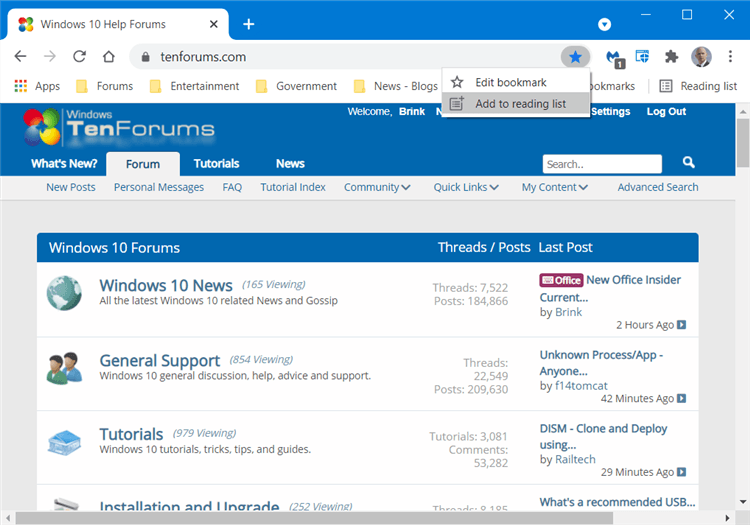Open Personal Messages
750x525 pixels.
(x=159, y=187)
